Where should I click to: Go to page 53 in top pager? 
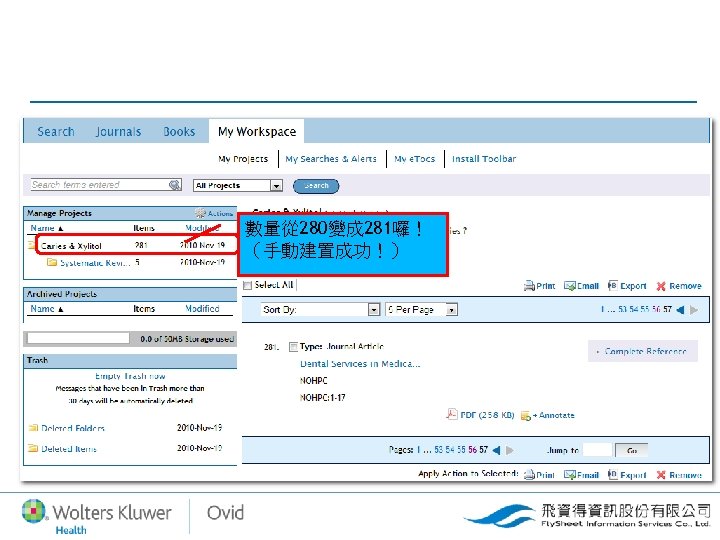pos(622,309)
